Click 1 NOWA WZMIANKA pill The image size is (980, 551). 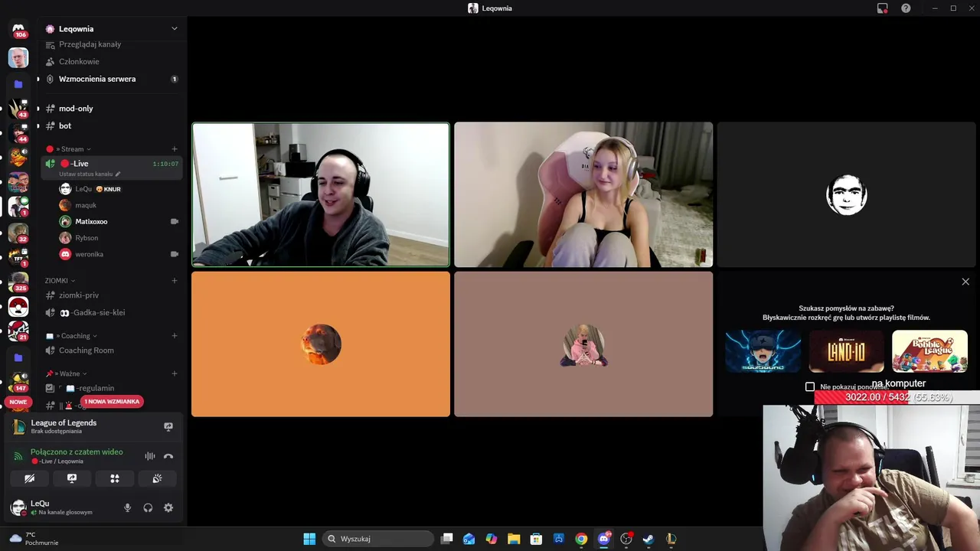click(x=112, y=402)
